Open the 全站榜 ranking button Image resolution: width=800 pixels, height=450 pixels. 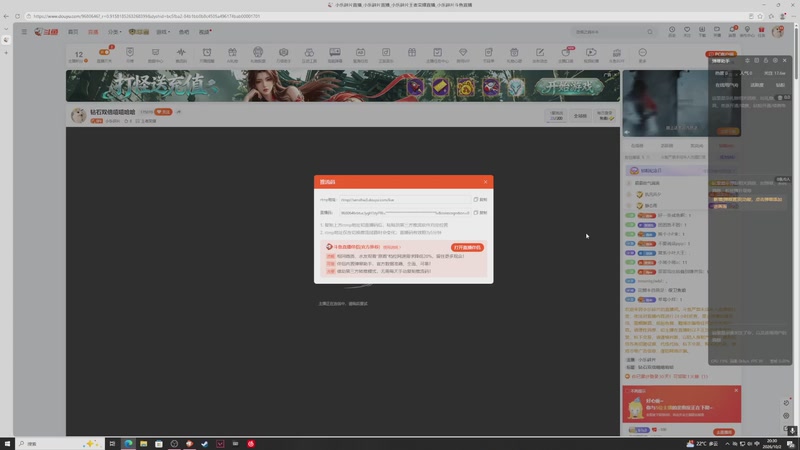580,116
